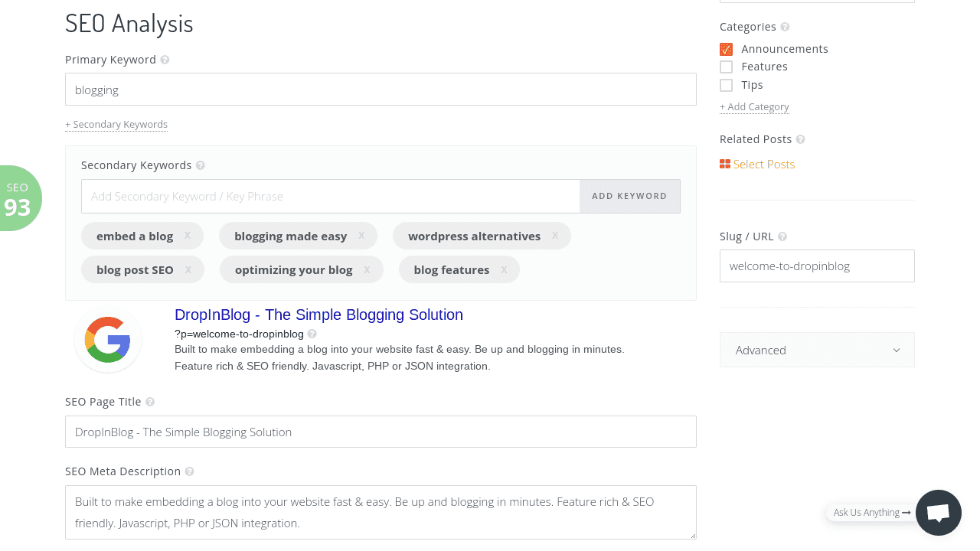Open help icon next to SEO Meta Description
Viewport: 980px width, 551px height.
189,471
